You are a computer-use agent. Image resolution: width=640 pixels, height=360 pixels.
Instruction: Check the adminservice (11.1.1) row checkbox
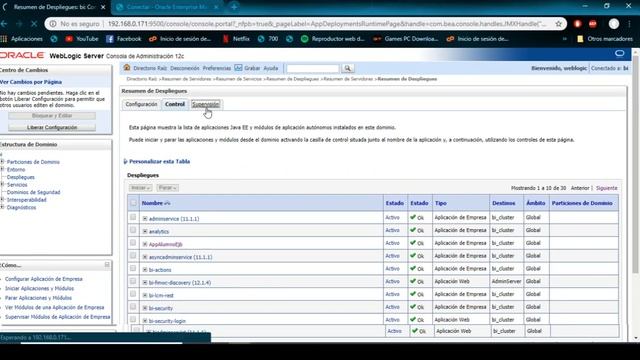tap(133, 217)
